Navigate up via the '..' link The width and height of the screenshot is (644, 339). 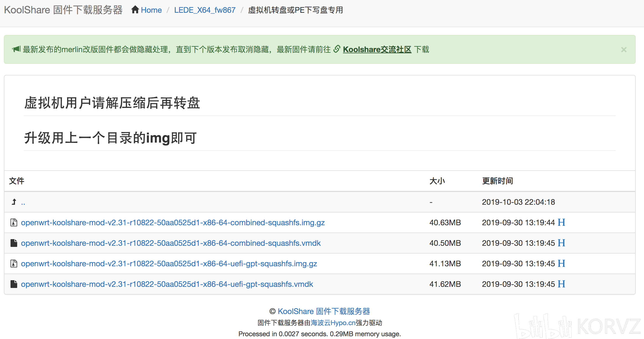pos(23,203)
